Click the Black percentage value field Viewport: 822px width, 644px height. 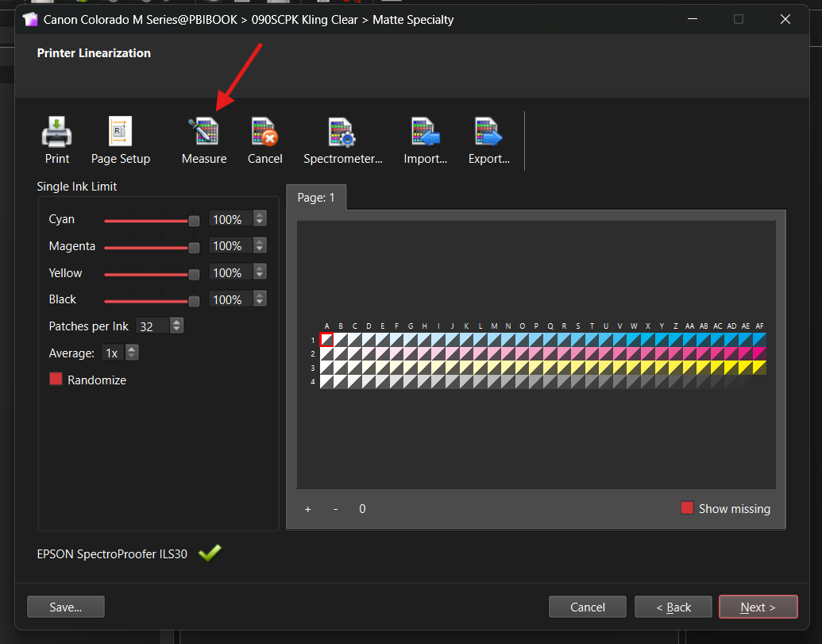coord(229,299)
